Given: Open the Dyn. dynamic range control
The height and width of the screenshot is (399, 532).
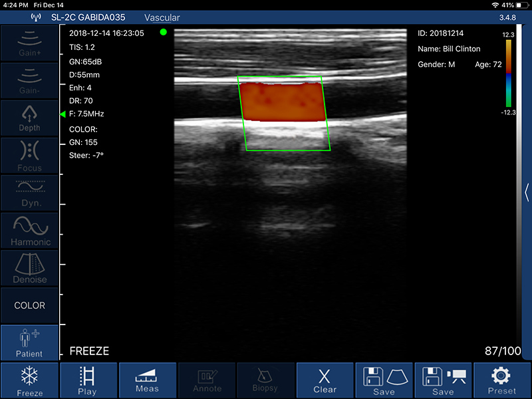Looking at the screenshot, I should (x=29, y=193).
